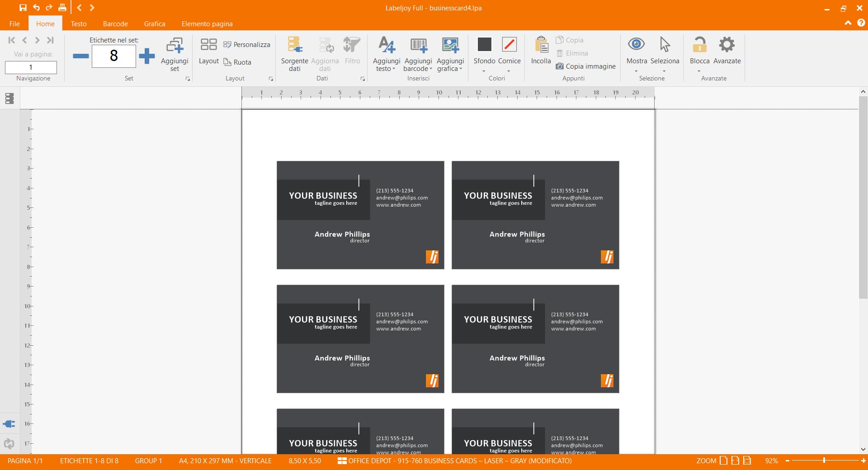The image size is (868, 470).
Task: Open the Layout tool
Action: [208, 51]
